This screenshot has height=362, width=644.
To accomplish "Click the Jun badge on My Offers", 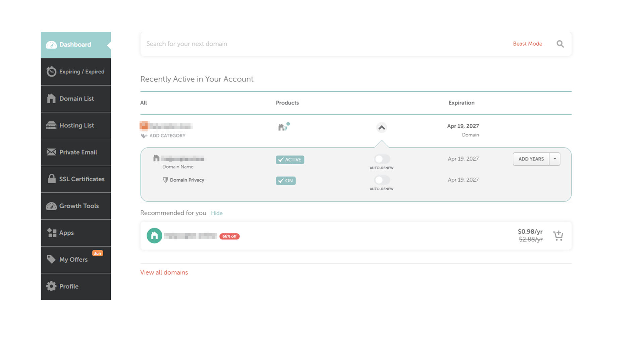I will 98,253.
